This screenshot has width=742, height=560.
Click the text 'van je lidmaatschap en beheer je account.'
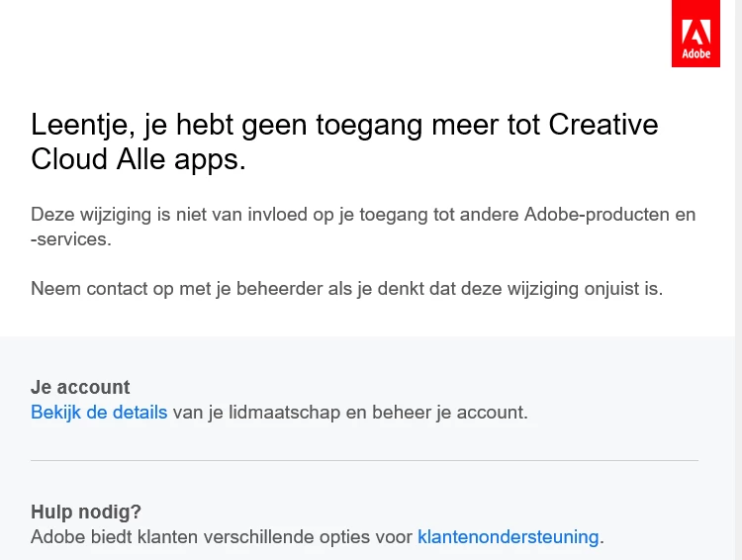coord(350,413)
